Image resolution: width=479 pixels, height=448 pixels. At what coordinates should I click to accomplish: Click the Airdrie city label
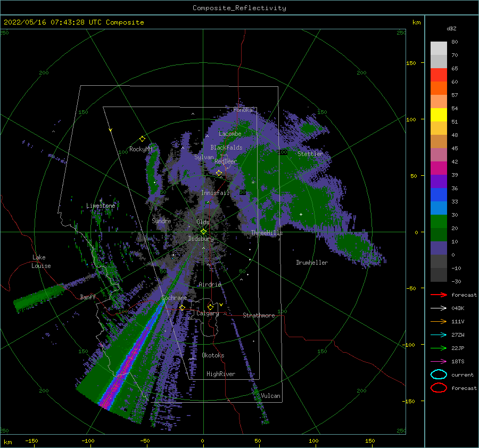click(x=210, y=284)
